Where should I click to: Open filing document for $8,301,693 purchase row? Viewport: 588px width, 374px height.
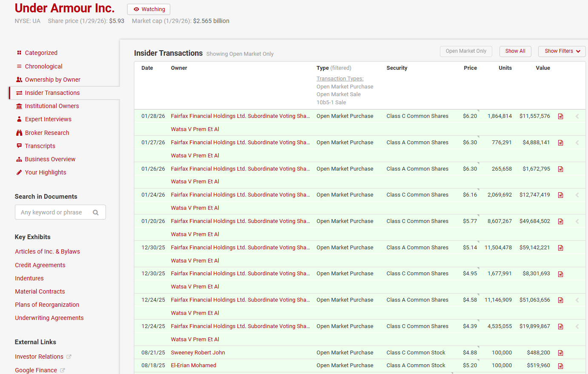click(x=560, y=274)
